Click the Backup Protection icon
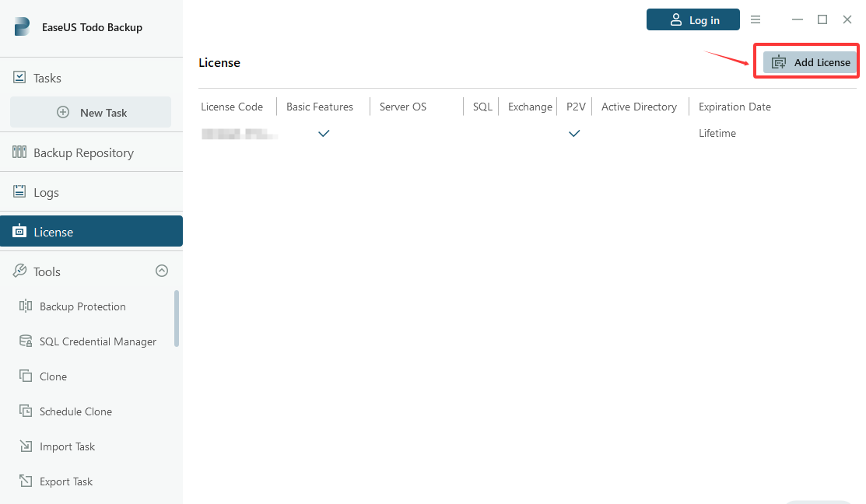Viewport: 866px width, 504px height. (x=26, y=306)
